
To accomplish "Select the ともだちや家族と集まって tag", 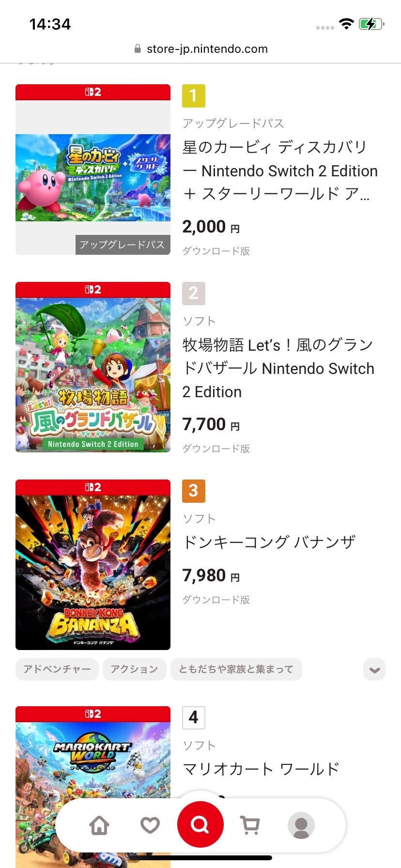I will 236,669.
